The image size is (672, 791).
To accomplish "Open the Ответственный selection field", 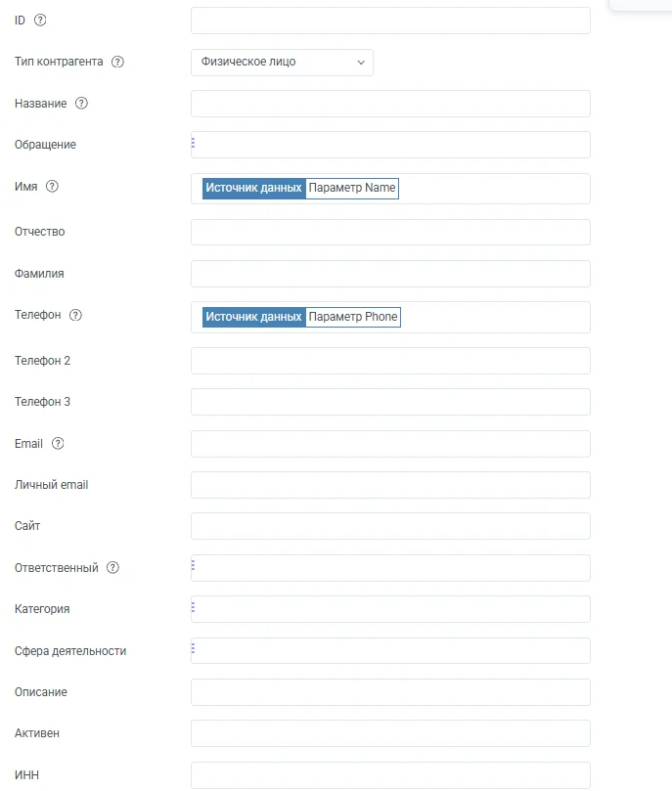I will [x=390, y=568].
